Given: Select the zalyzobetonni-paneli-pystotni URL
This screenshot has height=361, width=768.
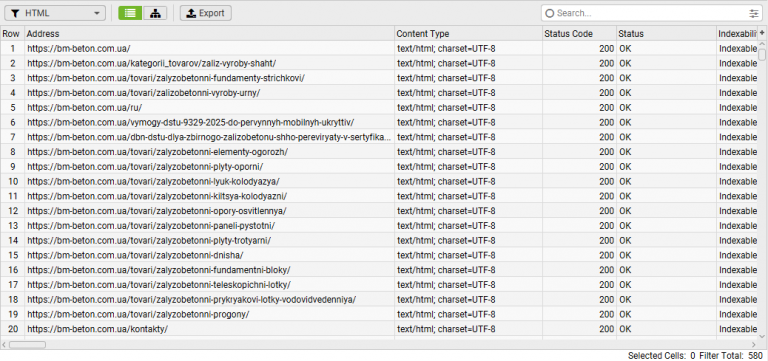Looking at the screenshot, I should [x=151, y=225].
